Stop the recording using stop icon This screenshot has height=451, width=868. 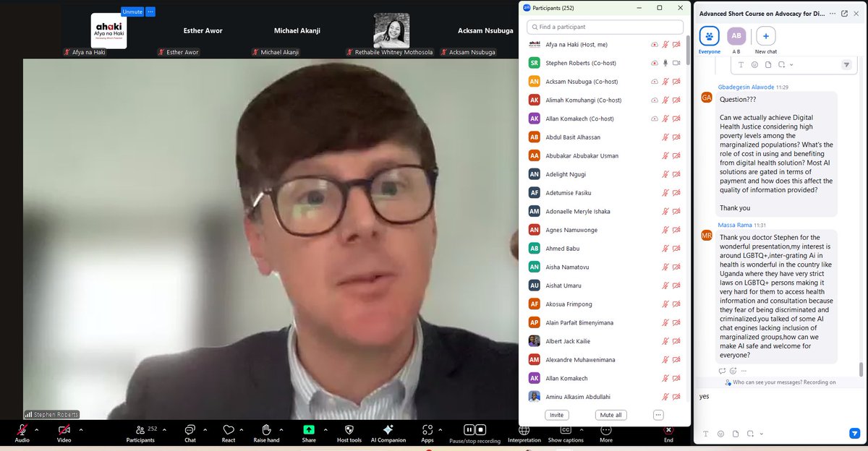point(480,429)
